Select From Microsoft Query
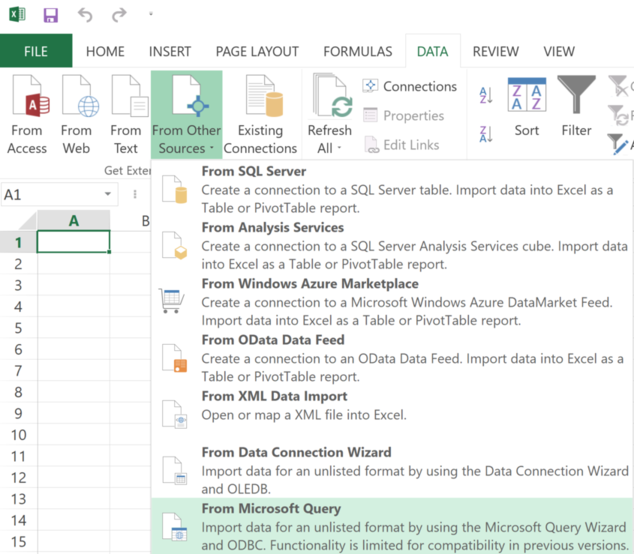 [392, 526]
